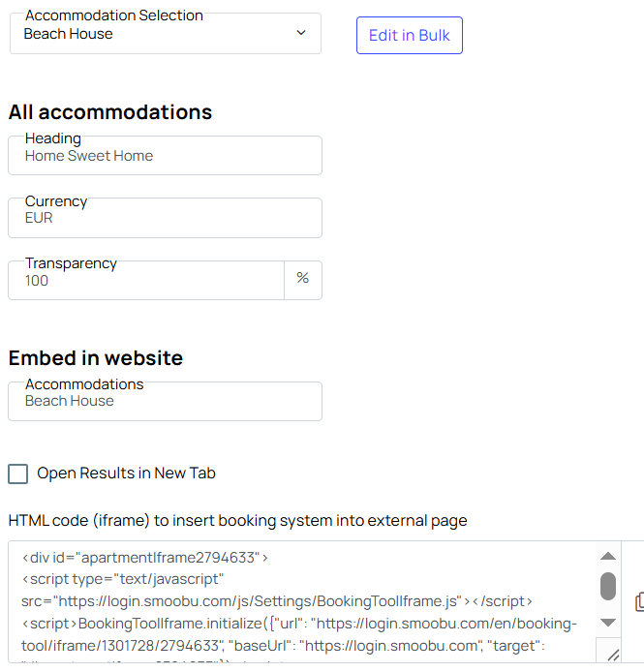Click the scroll up arrow in the HTML code box
Image resolution: width=644 pixels, height=672 pixels.
(608, 556)
